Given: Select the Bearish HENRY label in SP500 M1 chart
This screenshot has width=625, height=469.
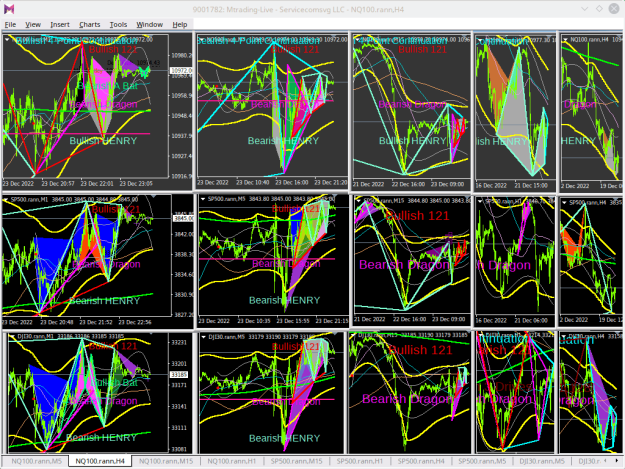Looking at the screenshot, I should point(104,301).
